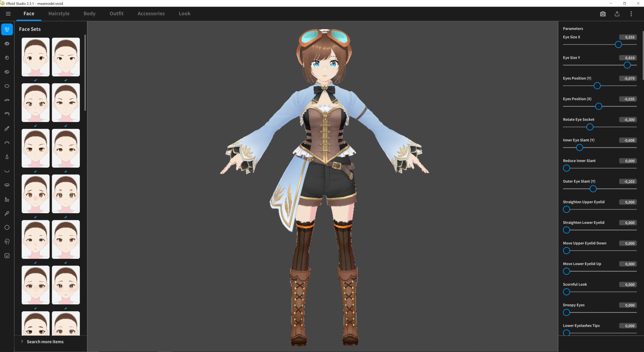Image resolution: width=644 pixels, height=352 pixels.
Task: Select the Eye Set category icon
Action: tap(7, 44)
